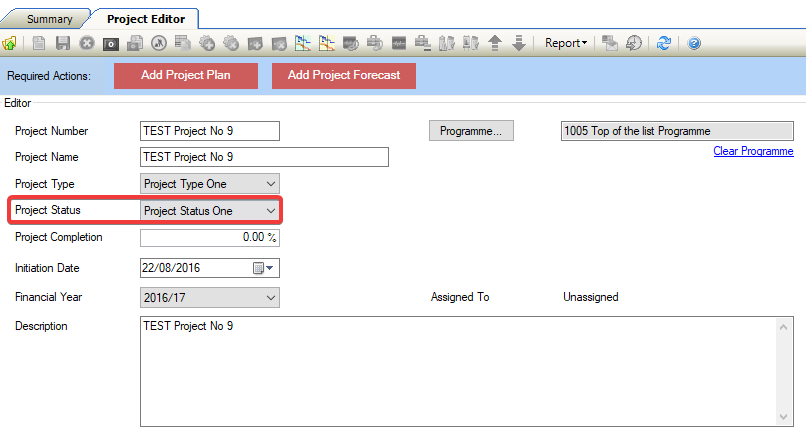This screenshot has width=806, height=435.
Task: Click the Clear Programme link
Action: pyautogui.click(x=753, y=151)
